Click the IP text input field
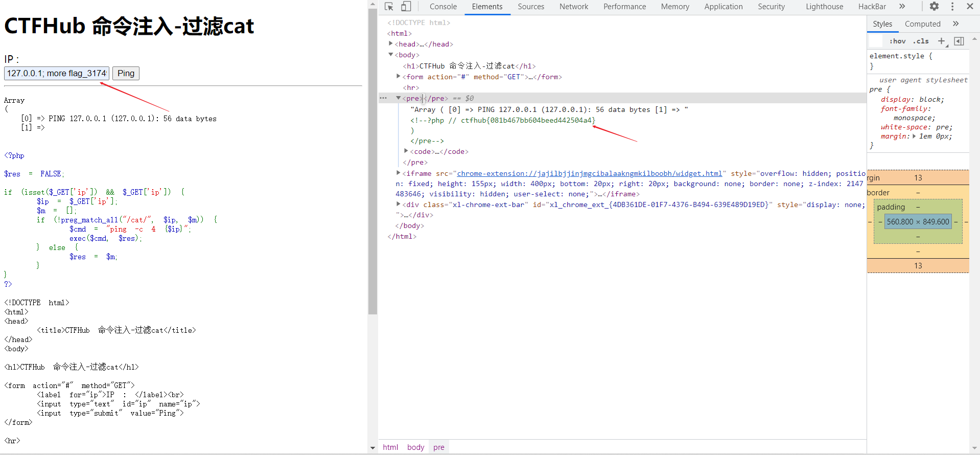The image size is (980, 455). [x=57, y=73]
